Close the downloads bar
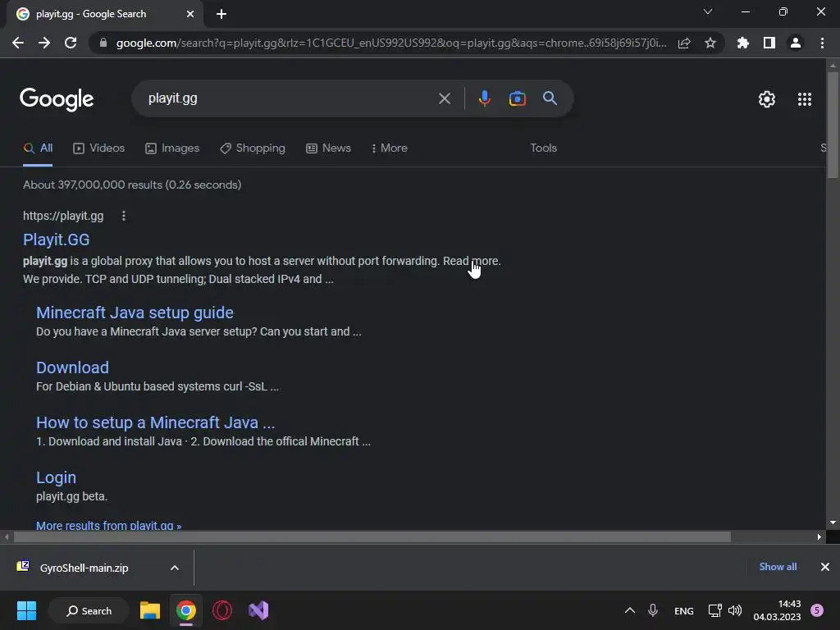840x630 pixels. tap(825, 567)
